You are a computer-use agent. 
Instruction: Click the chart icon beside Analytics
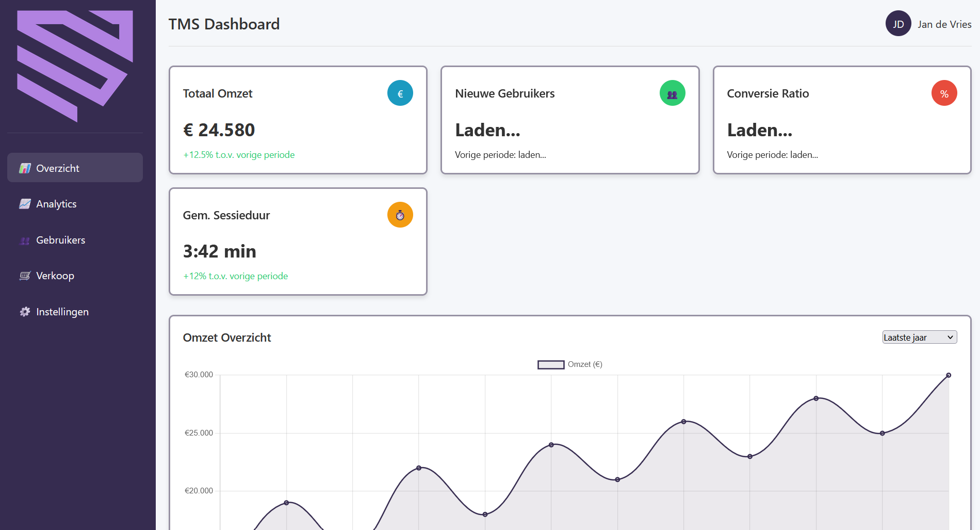point(25,204)
